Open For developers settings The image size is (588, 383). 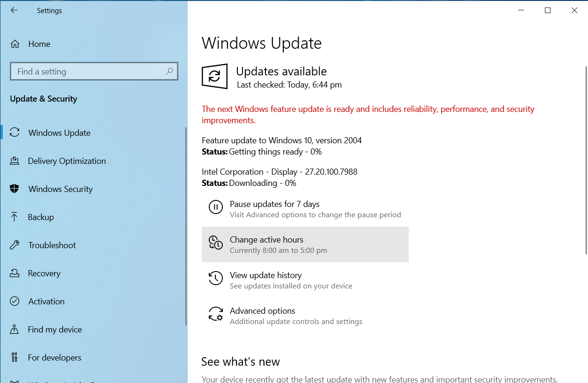coord(54,358)
